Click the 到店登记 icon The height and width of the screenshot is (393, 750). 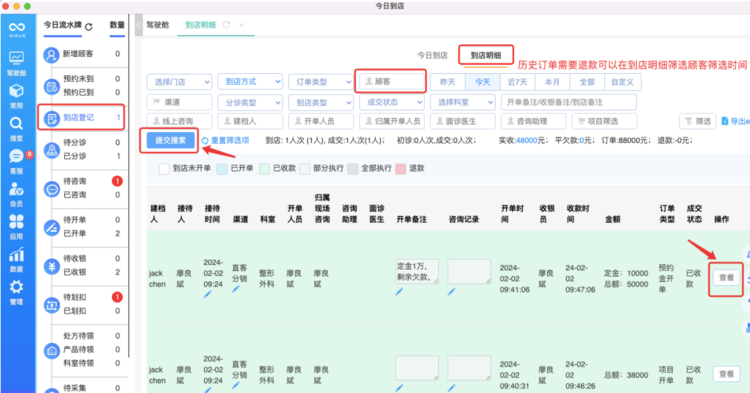click(51, 118)
